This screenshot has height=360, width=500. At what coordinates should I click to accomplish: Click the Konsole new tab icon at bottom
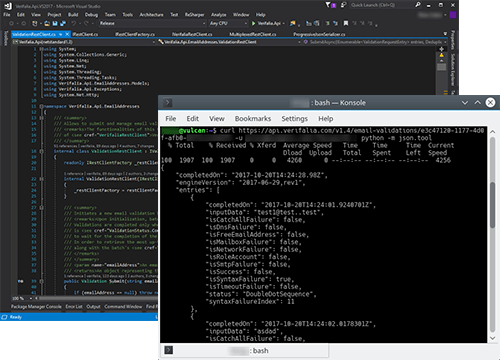click(169, 350)
